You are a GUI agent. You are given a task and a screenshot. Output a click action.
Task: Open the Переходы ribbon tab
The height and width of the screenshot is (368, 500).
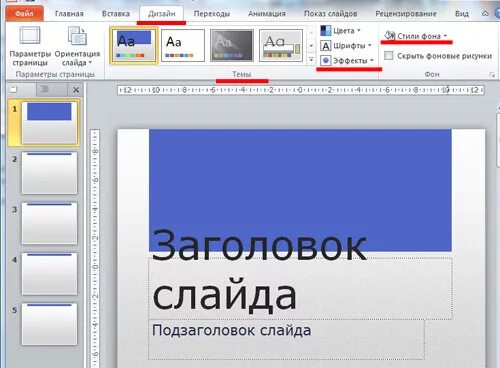click(212, 14)
